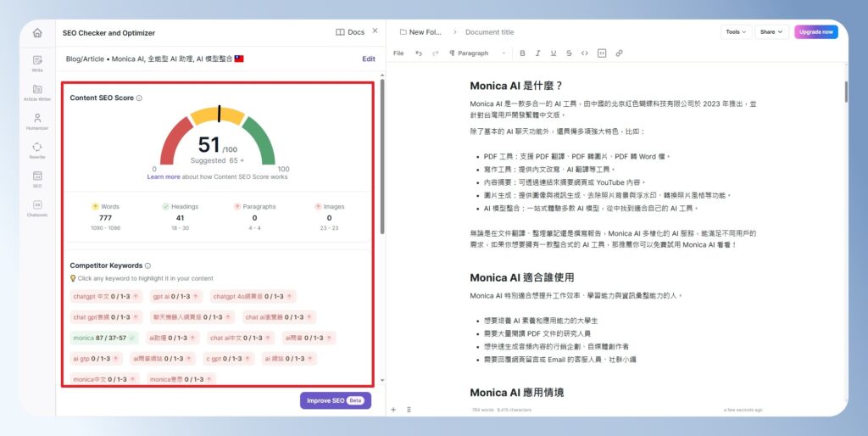Click the plus icon at editor bottom

coord(393,410)
